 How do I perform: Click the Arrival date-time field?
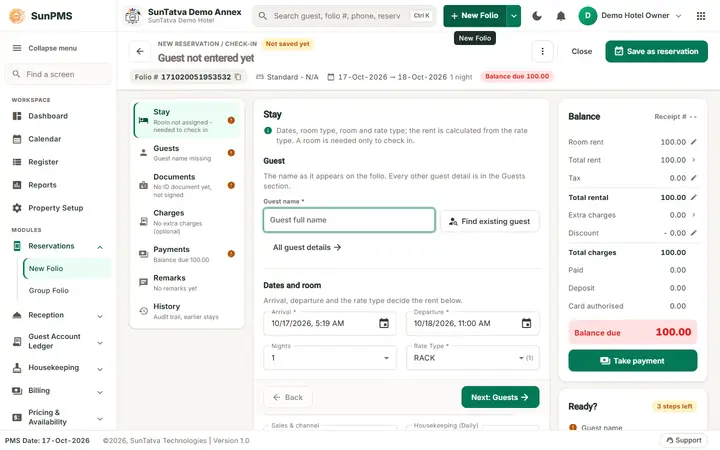(330, 323)
